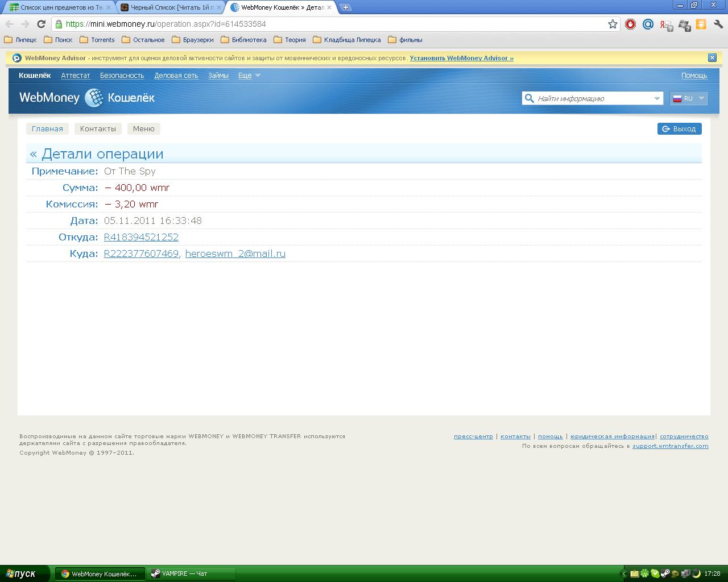The width and height of the screenshot is (728, 582).
Task: Expand hidden tray icons with the arrow
Action: [624, 573]
